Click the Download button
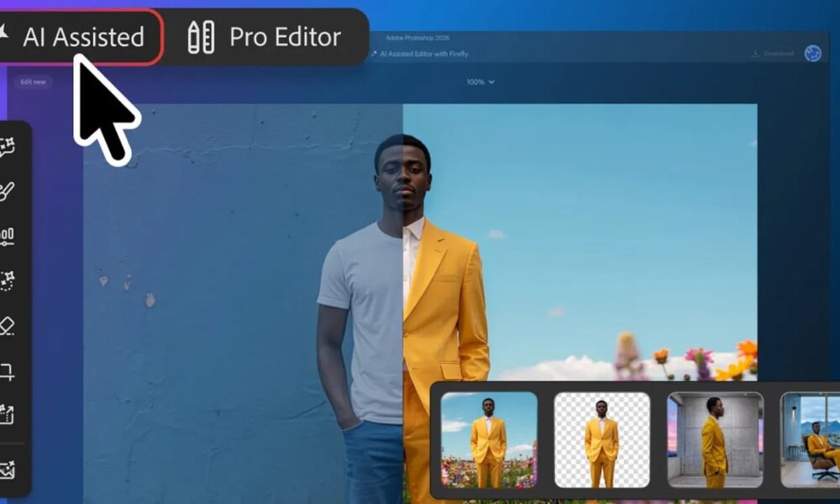Image resolution: width=840 pixels, height=504 pixels. click(x=773, y=54)
